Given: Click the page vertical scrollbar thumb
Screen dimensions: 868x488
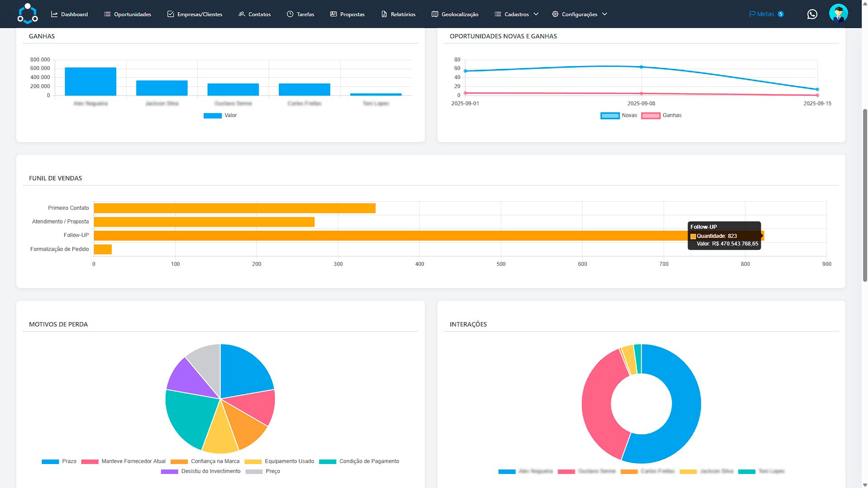Looking at the screenshot, I should click(865, 194).
